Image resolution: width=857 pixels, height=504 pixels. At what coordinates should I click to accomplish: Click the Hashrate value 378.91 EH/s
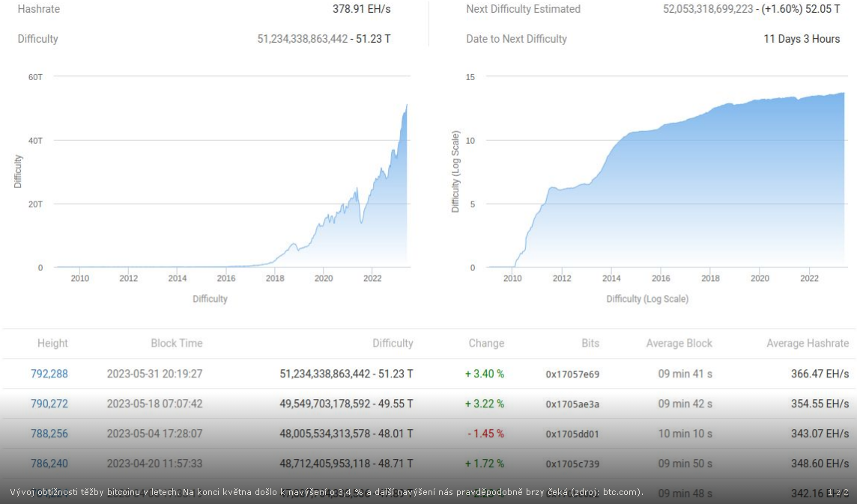(361, 9)
